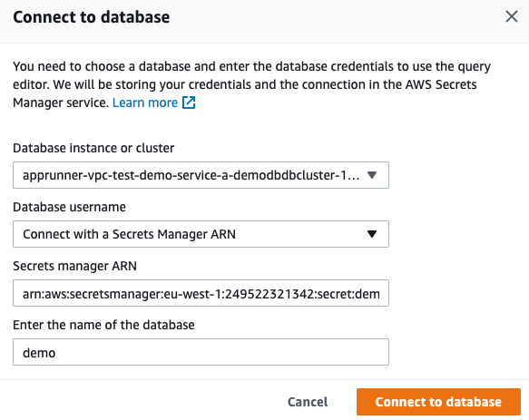This screenshot has height=420, width=529.
Task: Open the Database username dropdown
Action: point(201,234)
